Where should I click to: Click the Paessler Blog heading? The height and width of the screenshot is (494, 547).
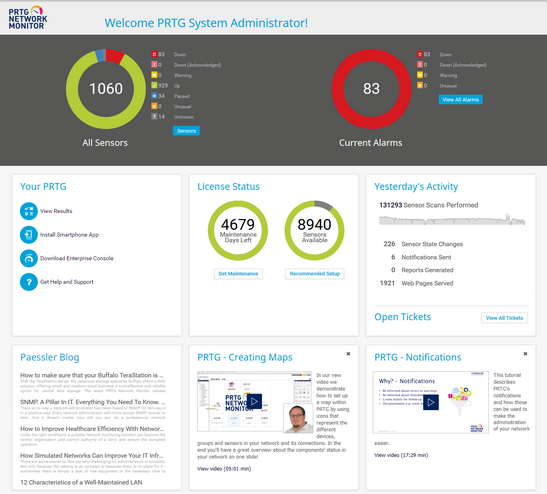click(x=50, y=357)
